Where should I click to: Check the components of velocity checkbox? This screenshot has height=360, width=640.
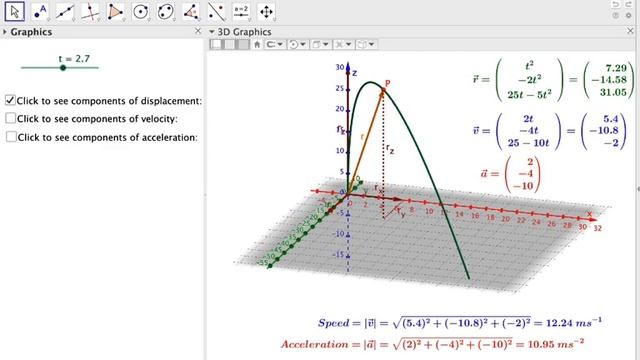point(10,118)
